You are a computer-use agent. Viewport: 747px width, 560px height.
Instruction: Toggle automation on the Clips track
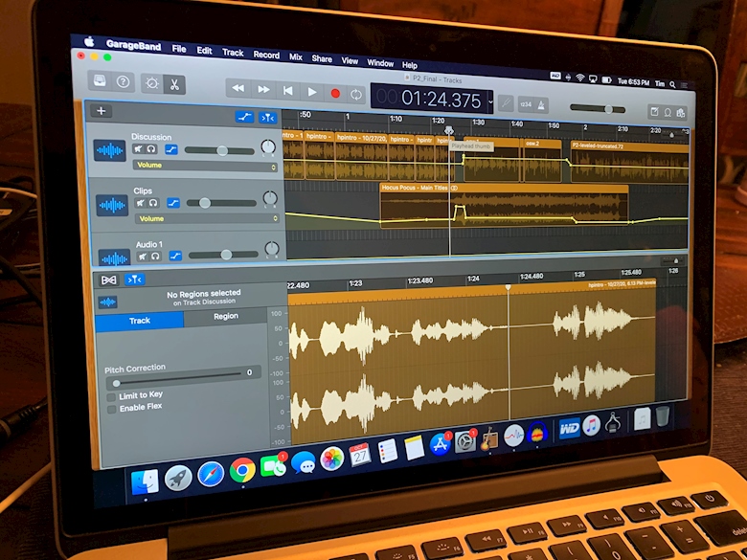coord(173,203)
